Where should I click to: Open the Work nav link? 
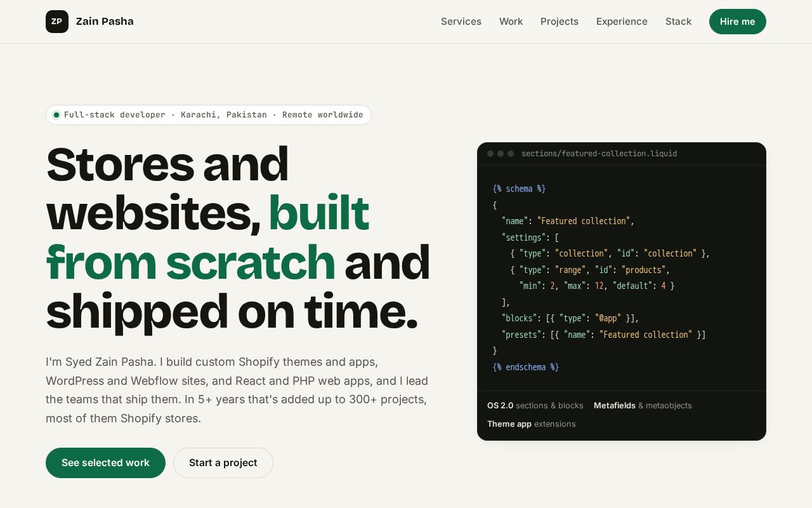click(x=511, y=22)
